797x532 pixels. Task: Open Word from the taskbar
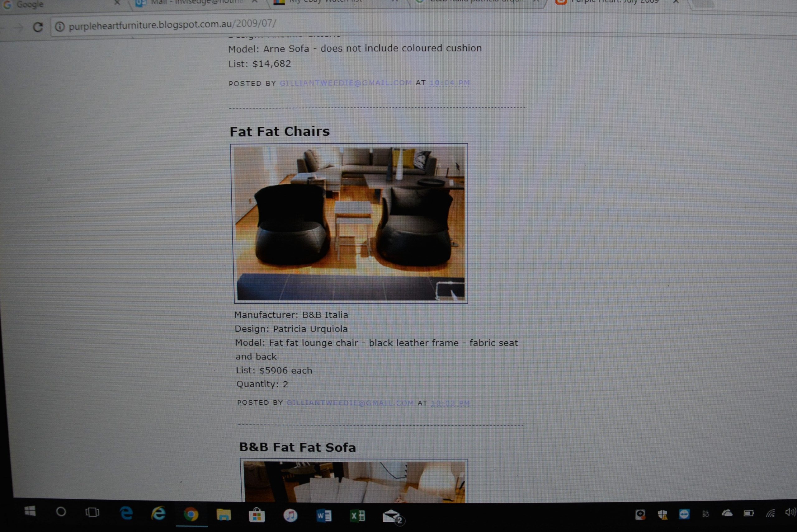coord(324,516)
